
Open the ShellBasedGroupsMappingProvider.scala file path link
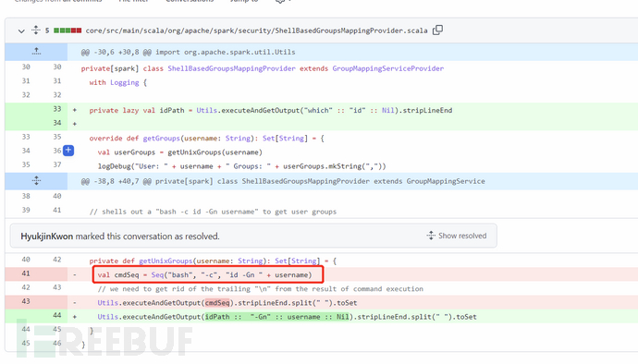[256, 30]
